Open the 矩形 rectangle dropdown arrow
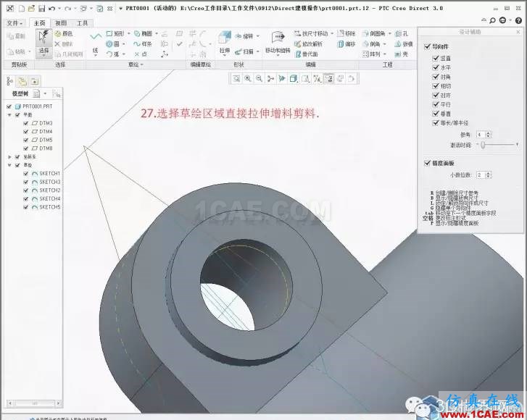 coord(129,33)
